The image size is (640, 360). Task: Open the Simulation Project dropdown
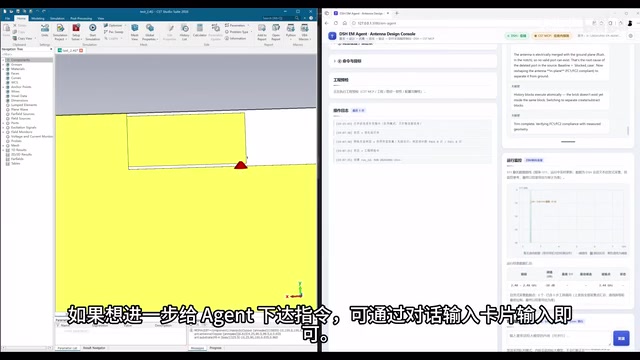[x=60, y=32]
